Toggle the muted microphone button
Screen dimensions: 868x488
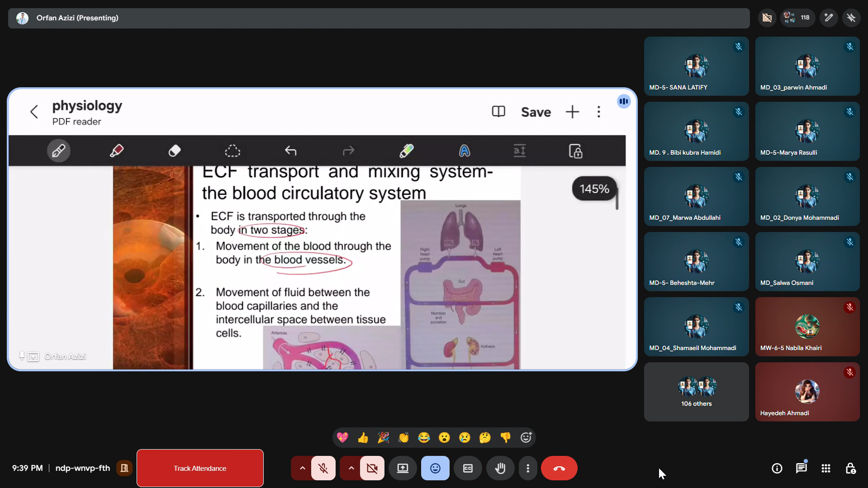pyautogui.click(x=323, y=468)
